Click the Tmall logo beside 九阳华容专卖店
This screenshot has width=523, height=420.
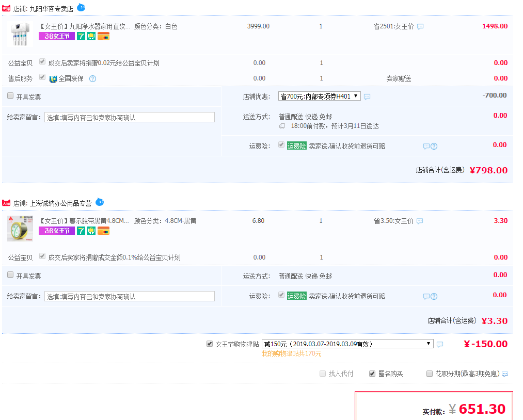6,9
